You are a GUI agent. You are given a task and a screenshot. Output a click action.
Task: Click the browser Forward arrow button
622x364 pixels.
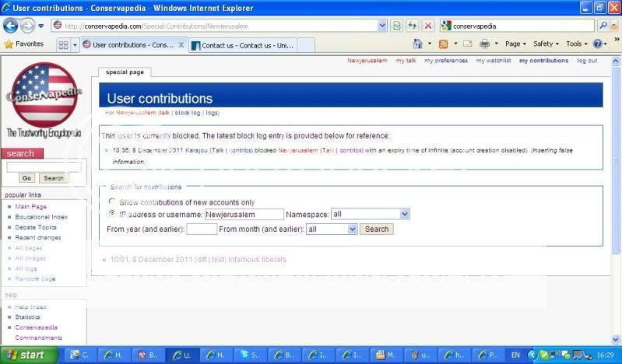click(x=27, y=26)
